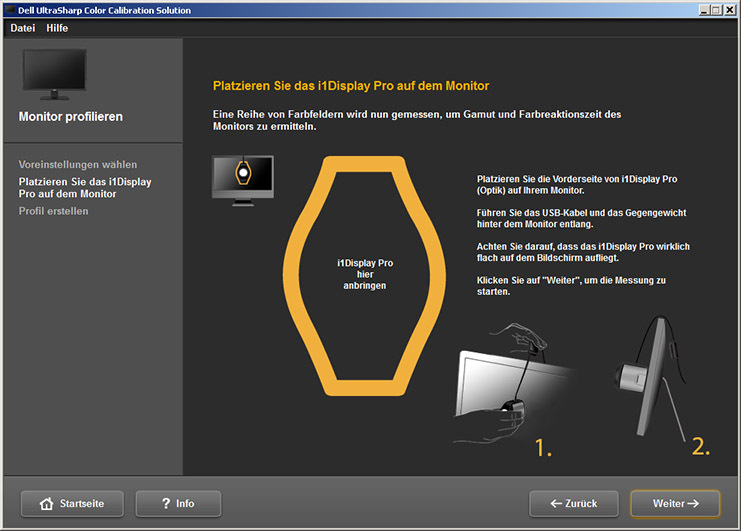The height and width of the screenshot is (531, 741).
Task: Click the Dell UltraSharp app title bar icon
Action: (9, 10)
